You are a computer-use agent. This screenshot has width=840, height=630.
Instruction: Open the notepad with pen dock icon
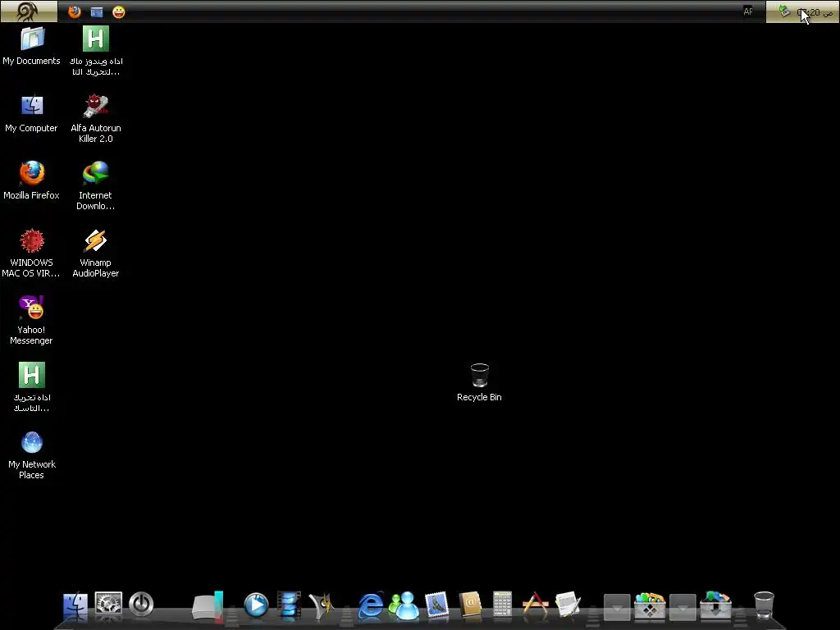click(568, 605)
